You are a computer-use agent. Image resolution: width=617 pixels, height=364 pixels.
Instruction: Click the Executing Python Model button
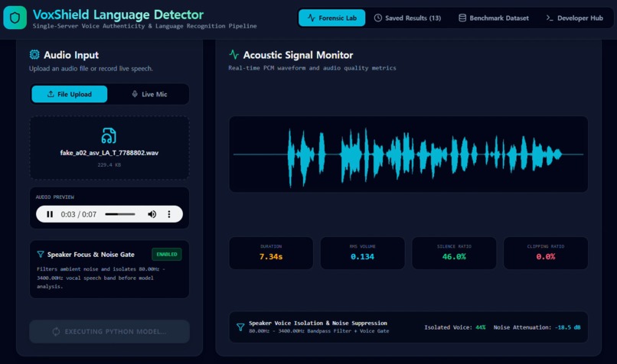click(109, 331)
